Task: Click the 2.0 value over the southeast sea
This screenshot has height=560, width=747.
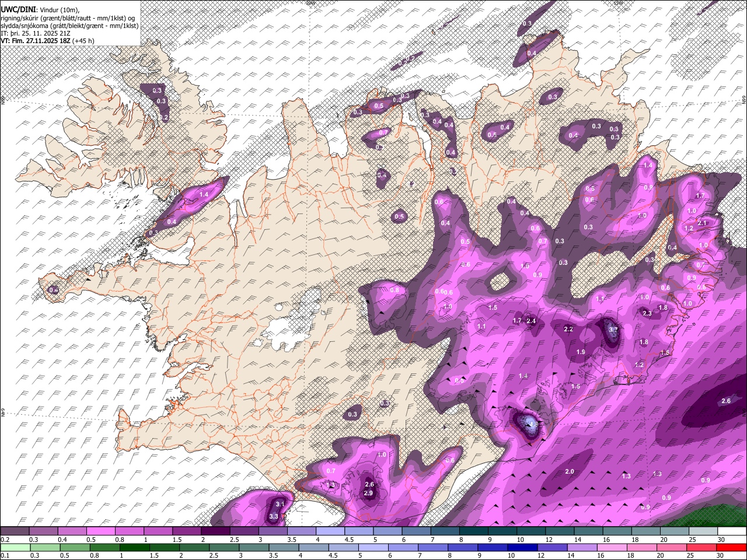Action: click(x=570, y=471)
